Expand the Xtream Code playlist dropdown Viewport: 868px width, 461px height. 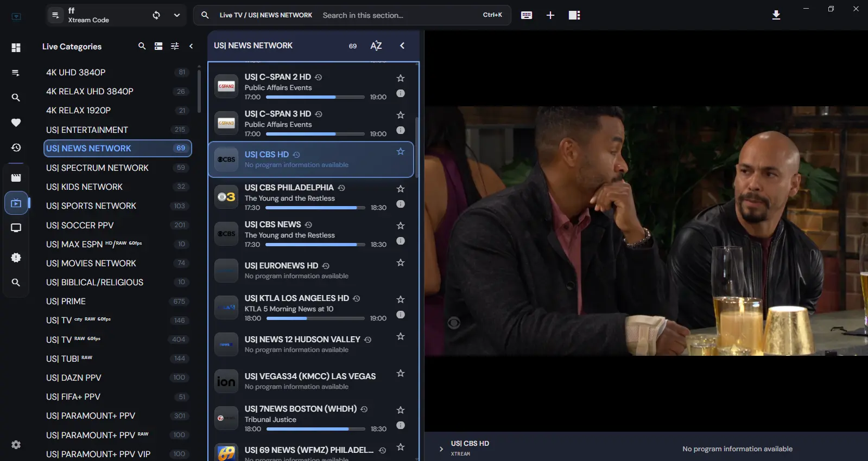(x=177, y=15)
